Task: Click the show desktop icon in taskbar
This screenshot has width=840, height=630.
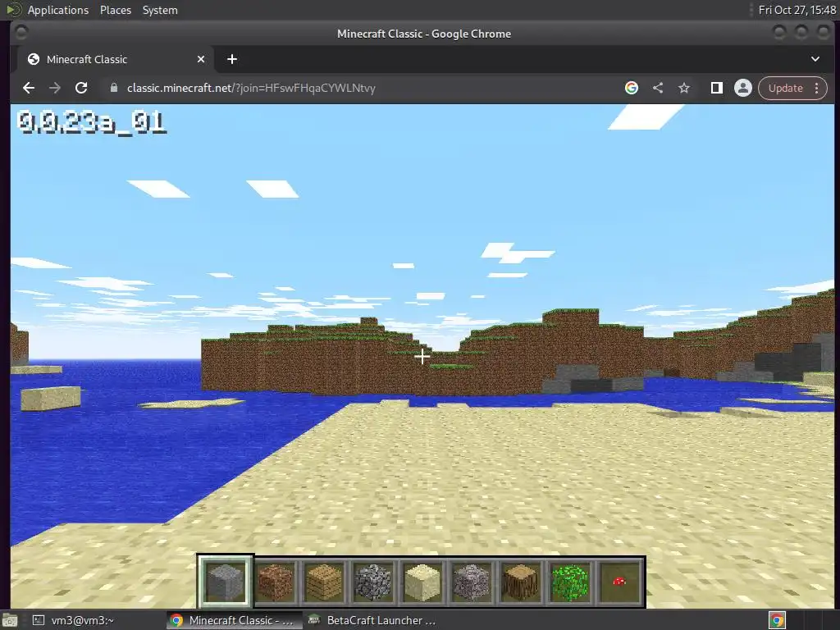Action: pos(9,621)
